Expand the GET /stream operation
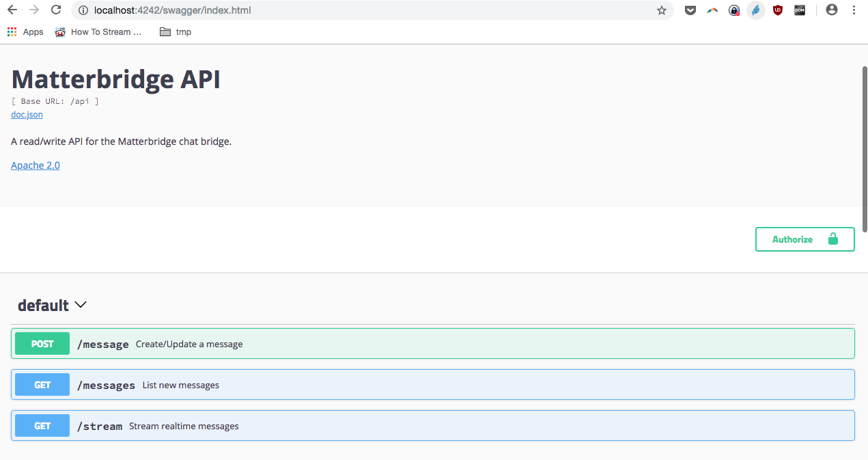Screen dimensions: 868x460 434,425
